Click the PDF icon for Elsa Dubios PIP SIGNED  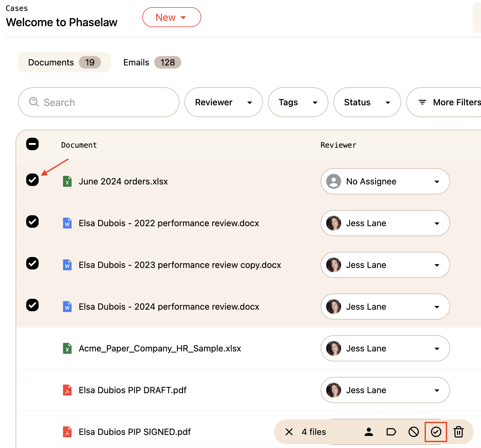pos(67,432)
